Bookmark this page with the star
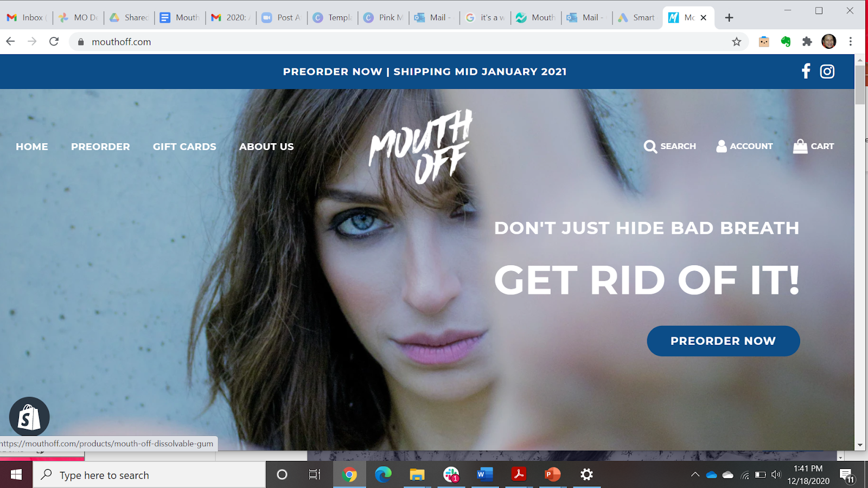The width and height of the screenshot is (868, 488). tap(736, 42)
